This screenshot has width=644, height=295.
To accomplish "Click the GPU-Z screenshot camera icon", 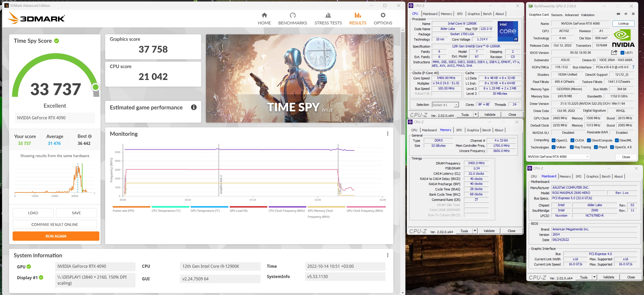I will [618, 14].
